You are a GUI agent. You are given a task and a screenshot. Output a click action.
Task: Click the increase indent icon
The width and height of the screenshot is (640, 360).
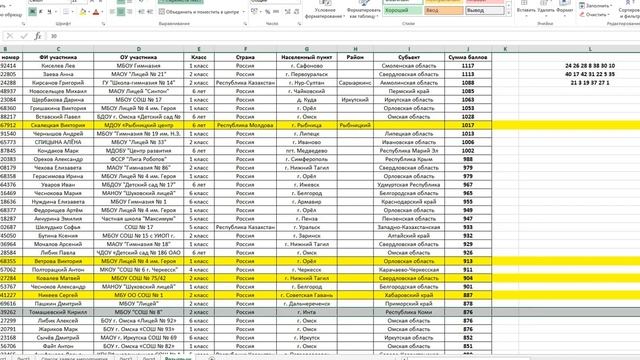click(x=150, y=12)
